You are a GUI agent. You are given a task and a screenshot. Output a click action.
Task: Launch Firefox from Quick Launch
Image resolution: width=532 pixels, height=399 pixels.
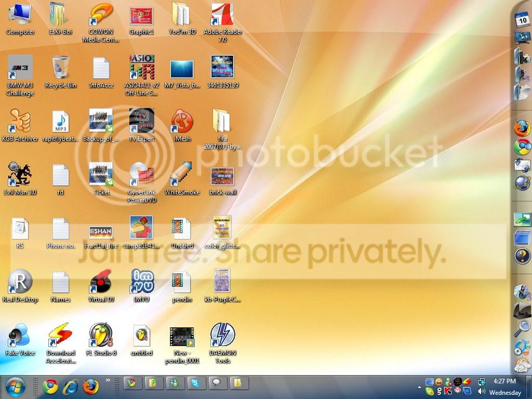tap(90, 387)
